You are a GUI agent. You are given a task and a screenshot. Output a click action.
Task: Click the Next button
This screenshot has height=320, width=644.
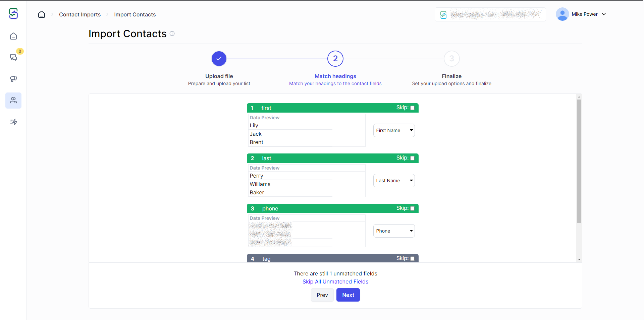click(348, 295)
